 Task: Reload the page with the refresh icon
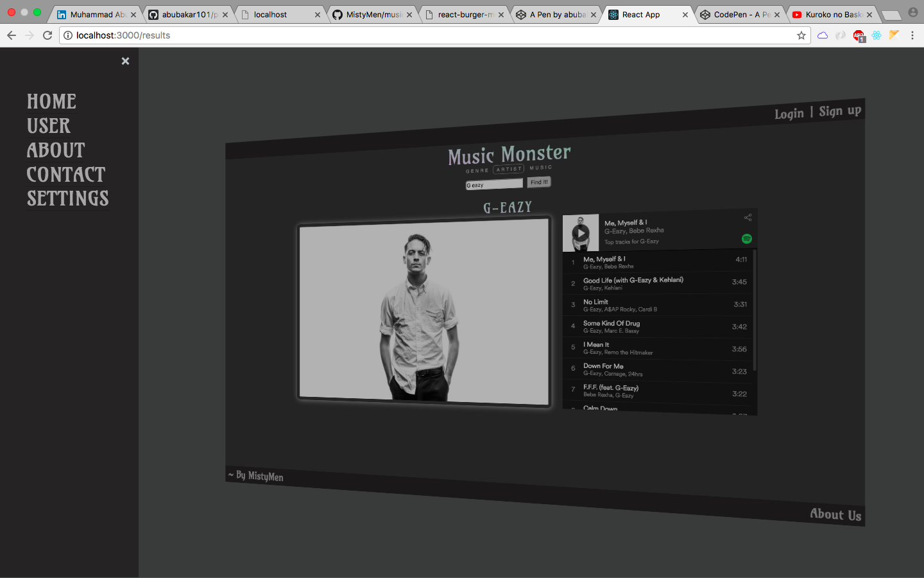click(47, 35)
